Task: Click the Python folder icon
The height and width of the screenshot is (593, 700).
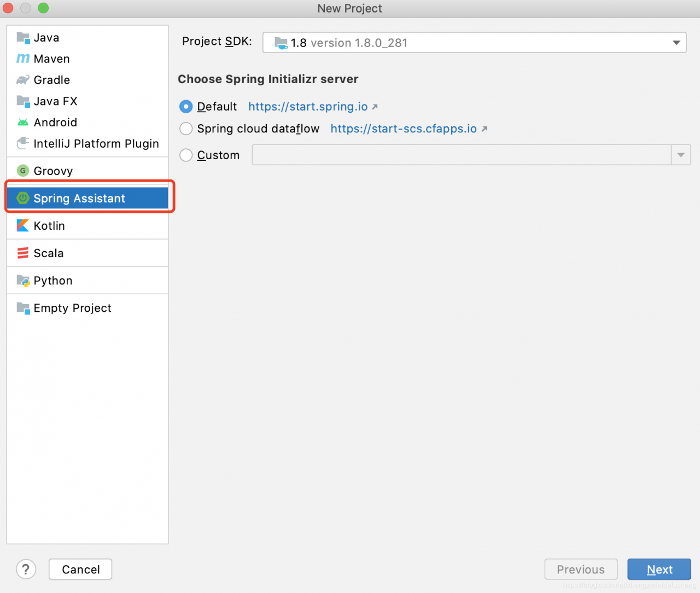Action: 23,281
